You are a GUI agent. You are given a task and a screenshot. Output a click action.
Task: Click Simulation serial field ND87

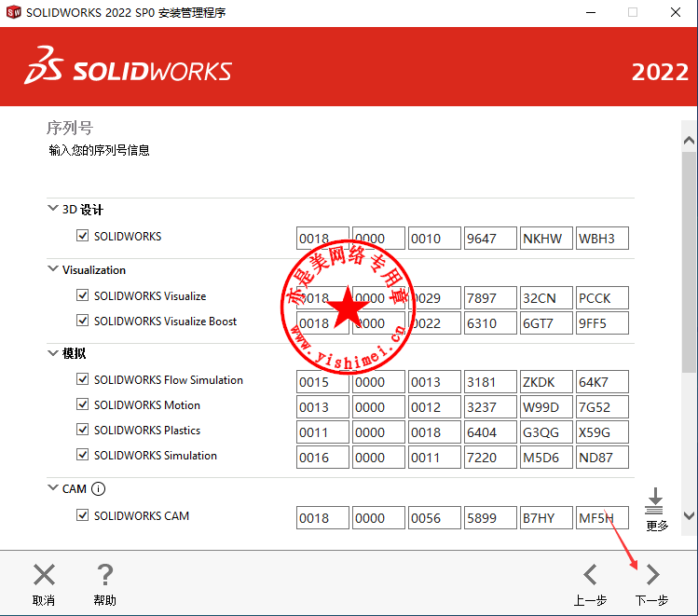(x=602, y=457)
